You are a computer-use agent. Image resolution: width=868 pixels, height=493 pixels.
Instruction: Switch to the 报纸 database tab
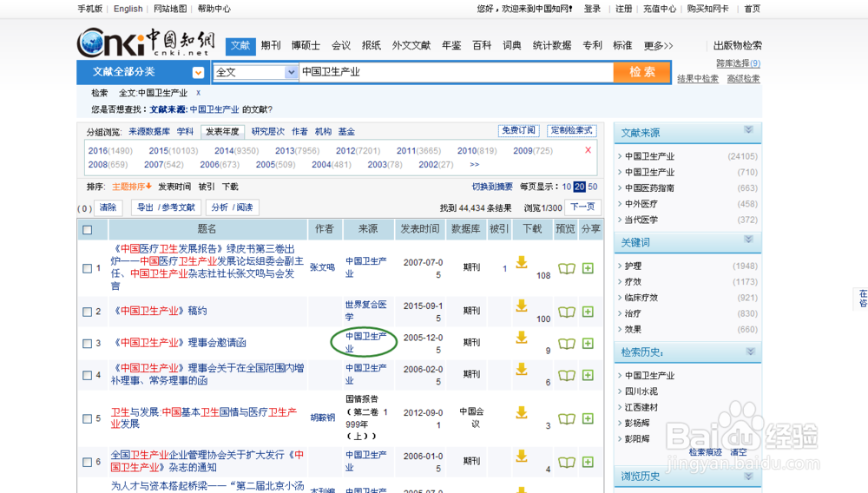coord(371,45)
